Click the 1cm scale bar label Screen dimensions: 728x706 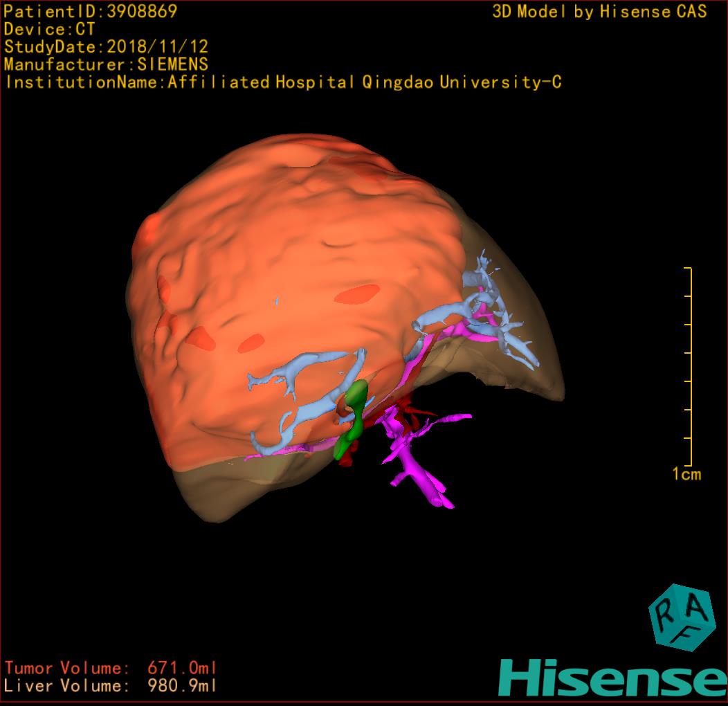[x=686, y=474]
